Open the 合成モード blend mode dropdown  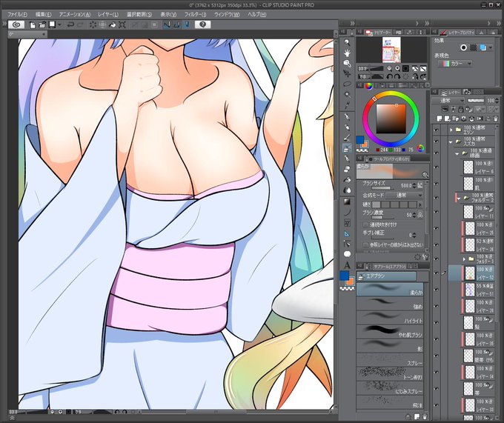pos(405,196)
